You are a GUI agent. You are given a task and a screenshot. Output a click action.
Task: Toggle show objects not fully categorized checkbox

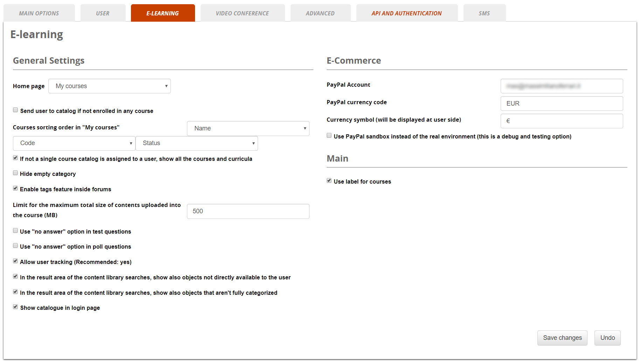click(15, 292)
